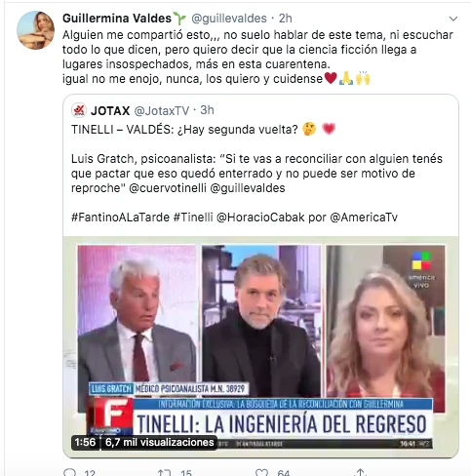
Task: Open the tweet options chevron menu
Action: tap(453, 19)
